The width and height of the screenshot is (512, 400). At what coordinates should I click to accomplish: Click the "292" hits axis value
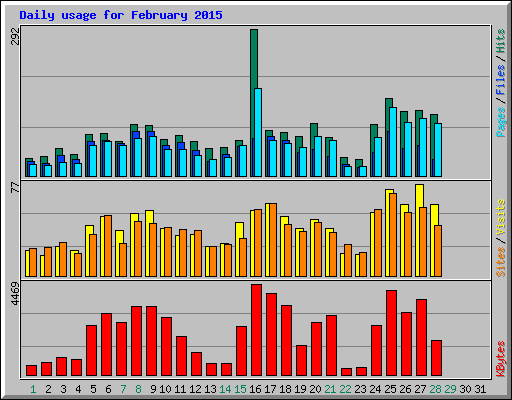(x=15, y=36)
